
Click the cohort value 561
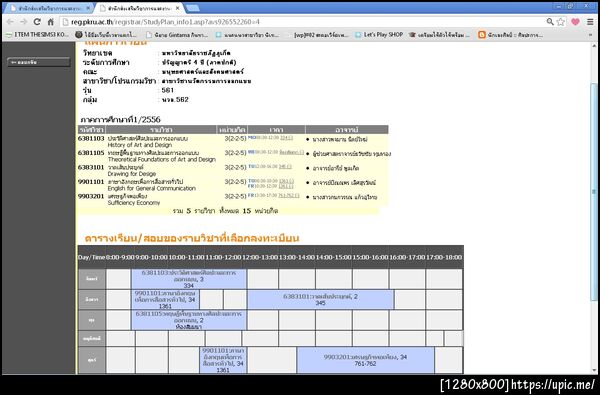click(x=168, y=90)
